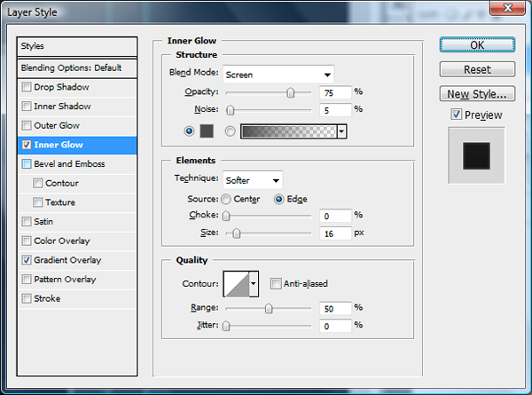Choose the solid color radio button
This screenshot has width=532, height=395.
[x=189, y=130]
